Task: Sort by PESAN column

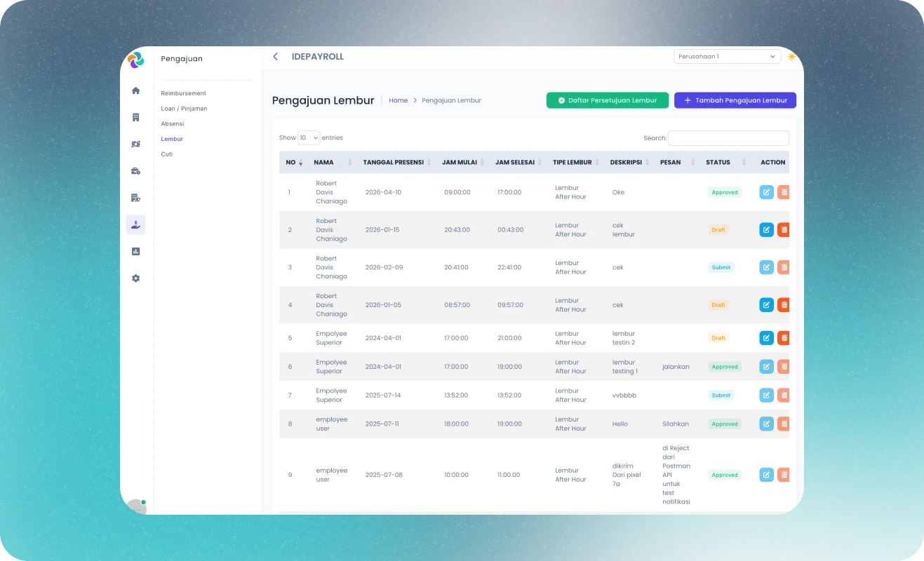Action: 676,163
